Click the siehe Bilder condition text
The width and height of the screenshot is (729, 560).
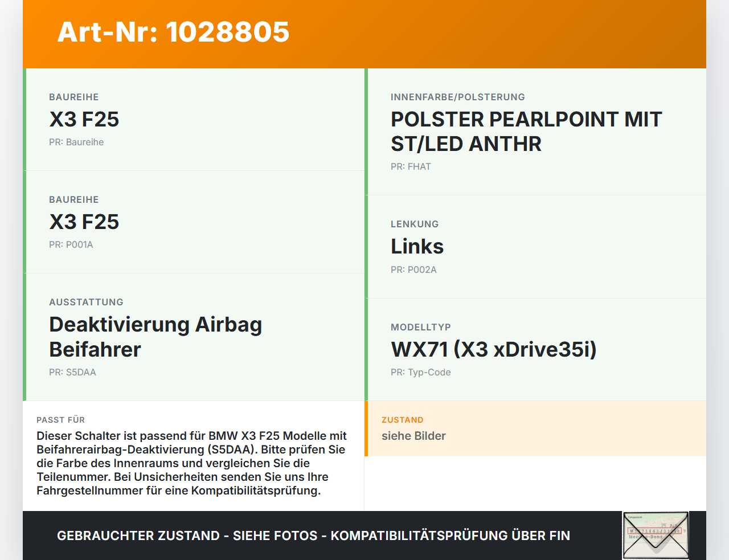pyautogui.click(x=413, y=436)
